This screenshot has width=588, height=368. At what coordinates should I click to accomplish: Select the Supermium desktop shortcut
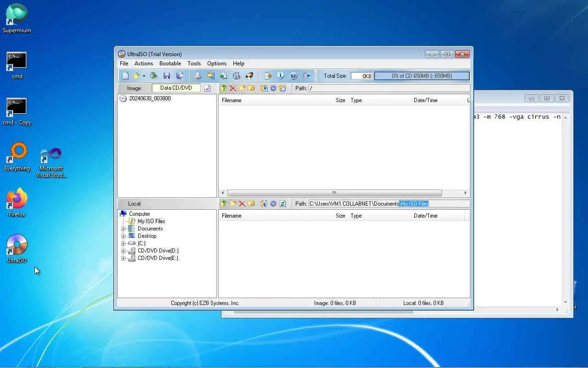(x=17, y=19)
